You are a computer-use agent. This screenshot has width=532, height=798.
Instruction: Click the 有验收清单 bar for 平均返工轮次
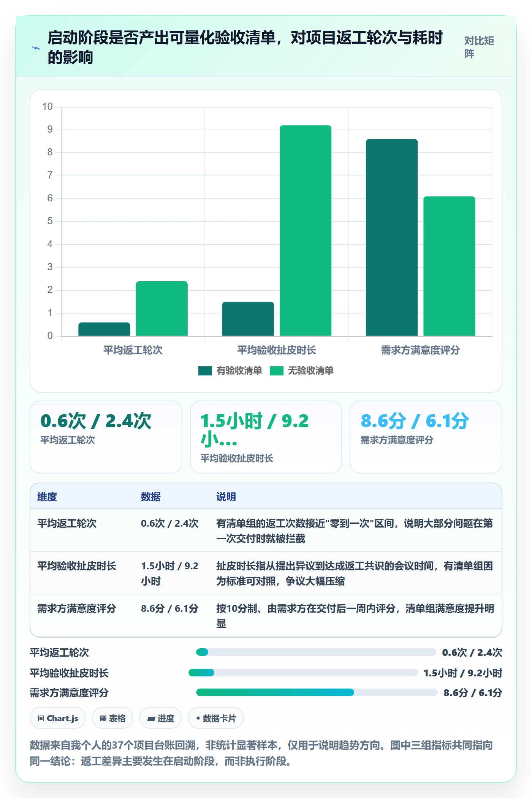tap(104, 329)
